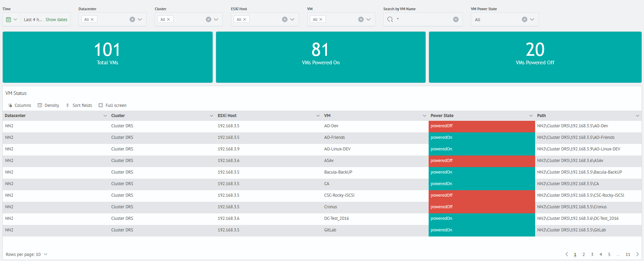The image size is (644, 261).
Task: Remove the All tag in Datacenter filter
Action: tap(92, 19)
